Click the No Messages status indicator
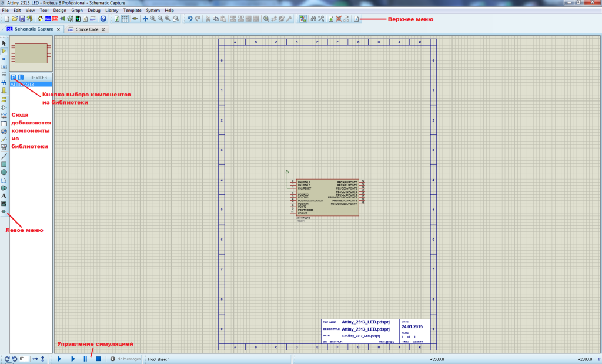The height and width of the screenshot is (364, 602). click(126, 359)
